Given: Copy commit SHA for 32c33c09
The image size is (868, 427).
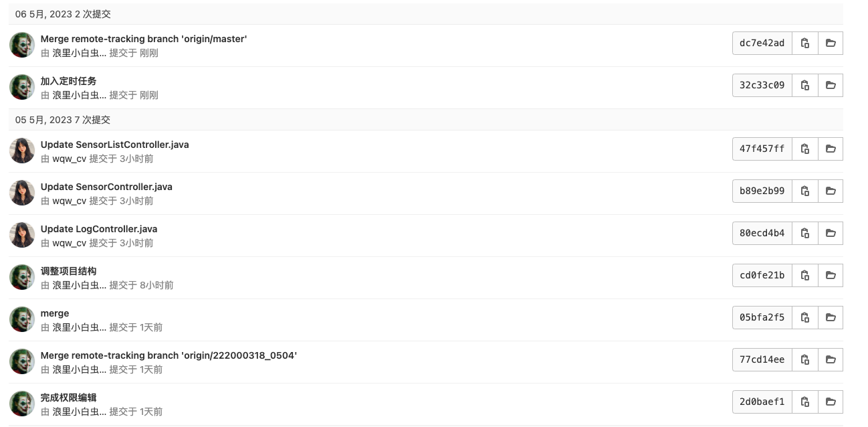Looking at the screenshot, I should pyautogui.click(x=805, y=85).
